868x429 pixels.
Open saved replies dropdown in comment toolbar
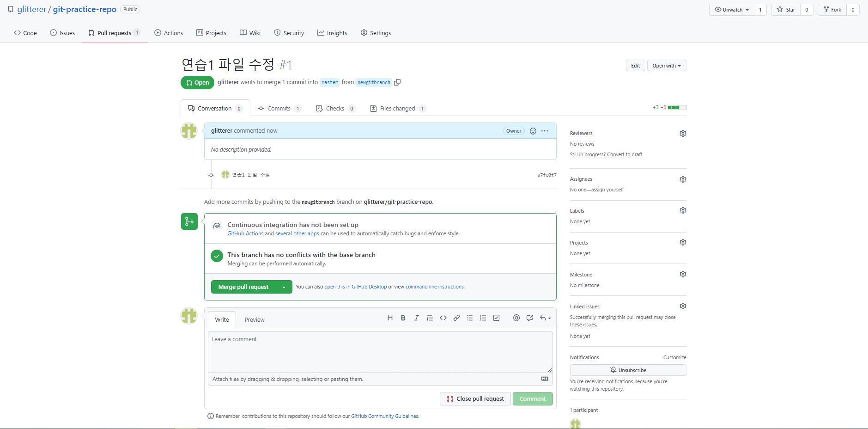(545, 318)
